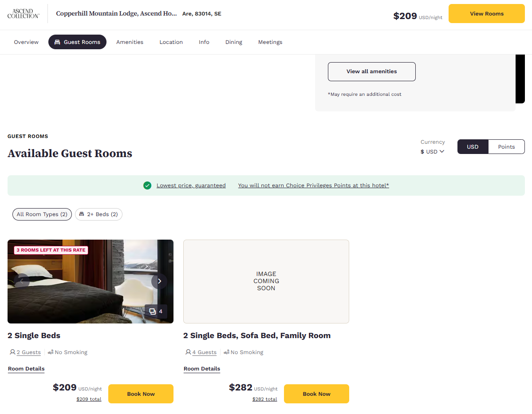This screenshot has width=532, height=414.
Task: Expand Room Details for Family Room
Action: pos(202,369)
